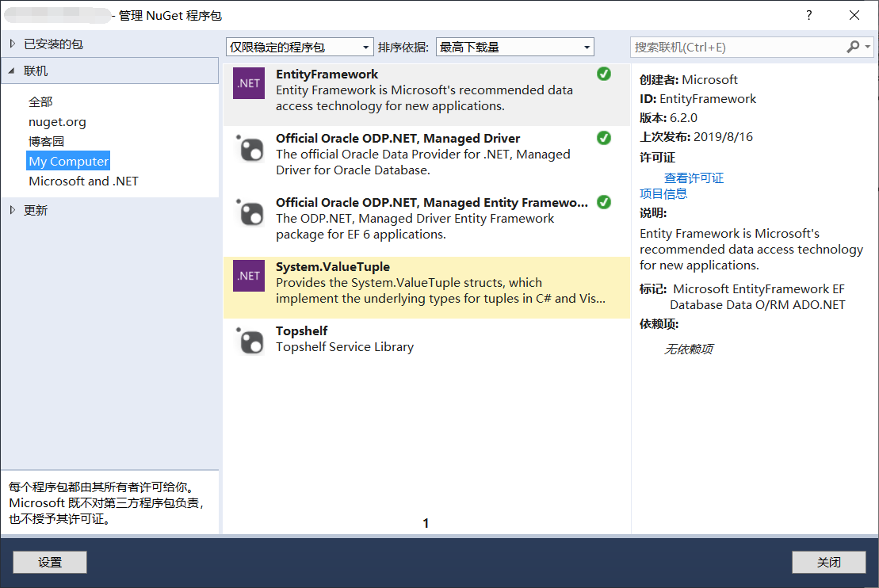Viewport: 879px width, 588px height.
Task: Click the 排序依据 label
Action: [x=403, y=47]
